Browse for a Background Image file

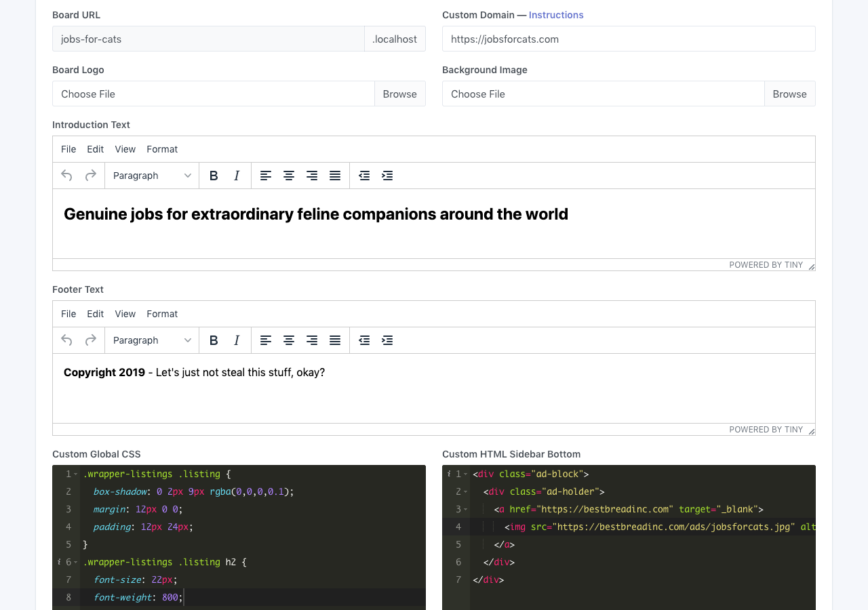point(789,94)
